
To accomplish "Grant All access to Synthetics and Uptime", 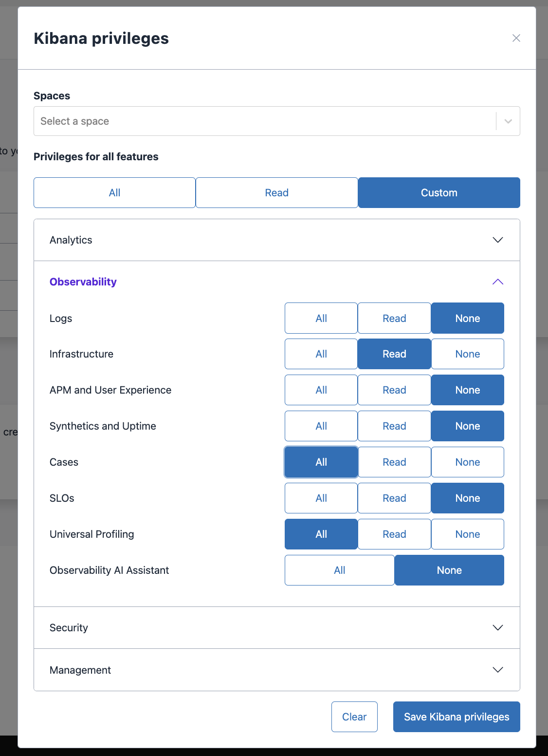I will click(x=321, y=426).
